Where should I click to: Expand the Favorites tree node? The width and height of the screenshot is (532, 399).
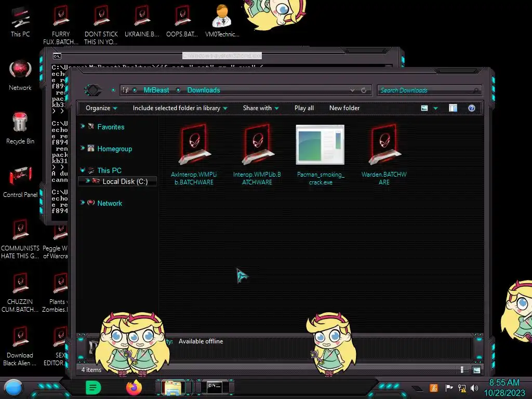click(x=83, y=126)
